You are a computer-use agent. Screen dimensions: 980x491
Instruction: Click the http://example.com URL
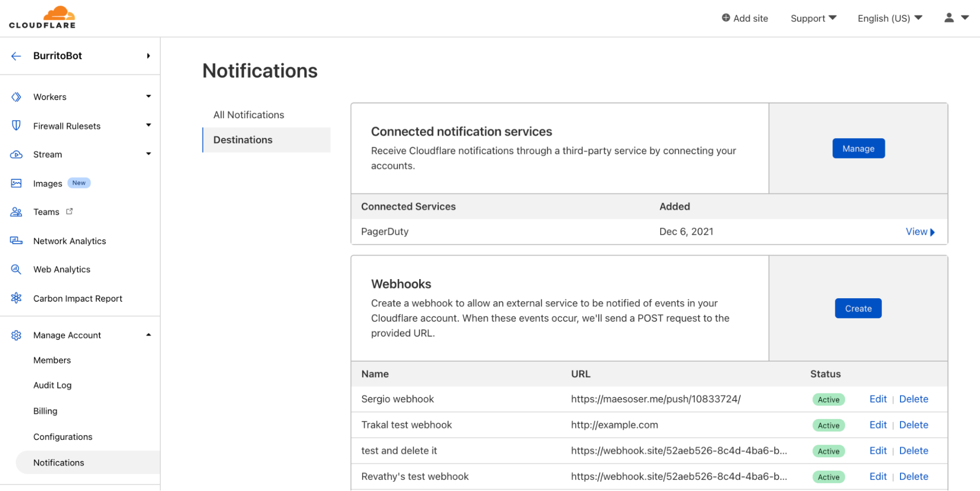(x=614, y=425)
